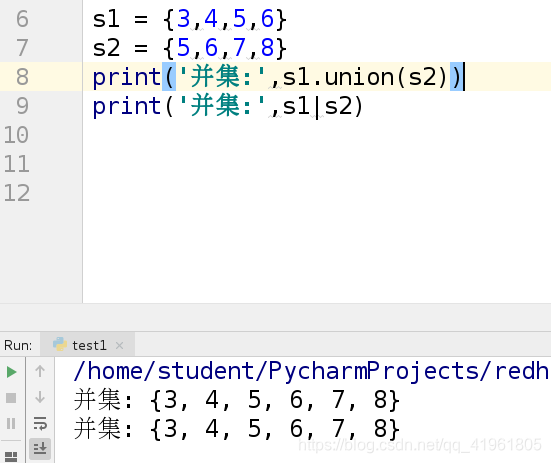This screenshot has width=551, height=463.
Task: Click the Run: panel label
Action: click(18, 345)
